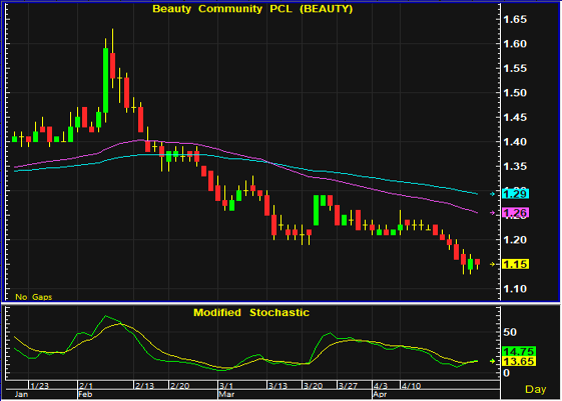The width and height of the screenshot is (562, 401).
Task: Select the magenta 1.26 moving average label
Action: (x=516, y=213)
